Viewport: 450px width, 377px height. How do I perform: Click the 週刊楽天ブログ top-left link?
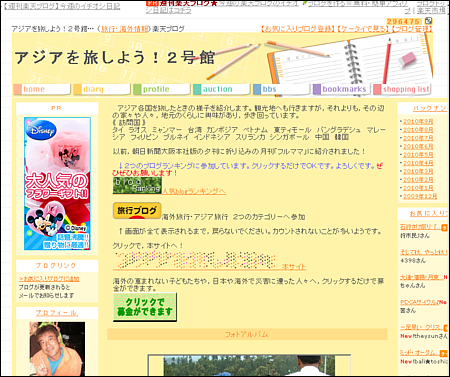coord(61,6)
